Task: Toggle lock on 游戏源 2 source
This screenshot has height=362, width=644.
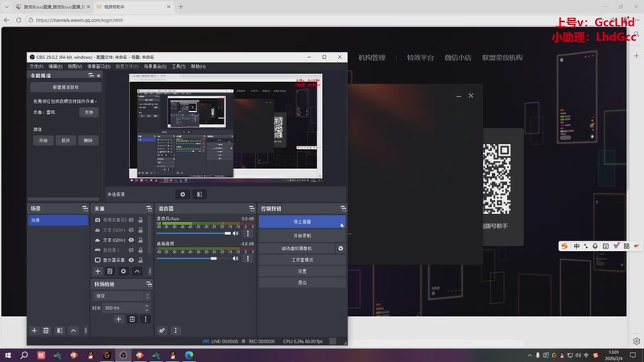Action: point(140,250)
